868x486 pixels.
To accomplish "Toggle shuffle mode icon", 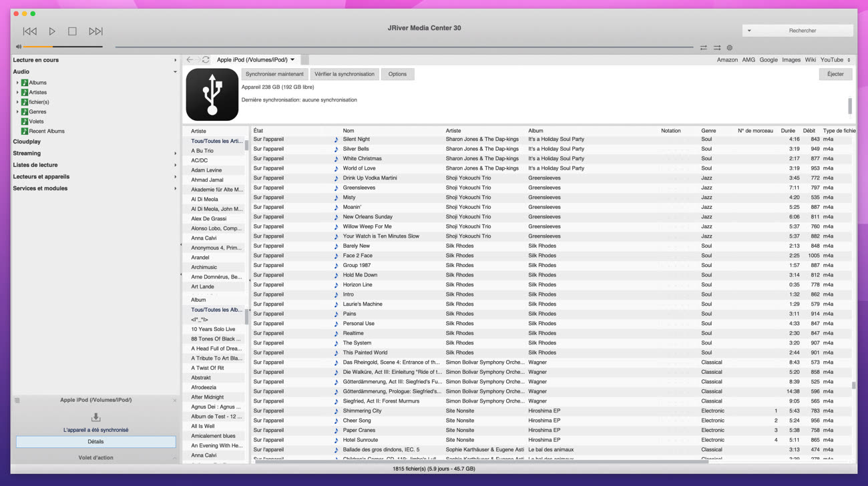I will (716, 47).
